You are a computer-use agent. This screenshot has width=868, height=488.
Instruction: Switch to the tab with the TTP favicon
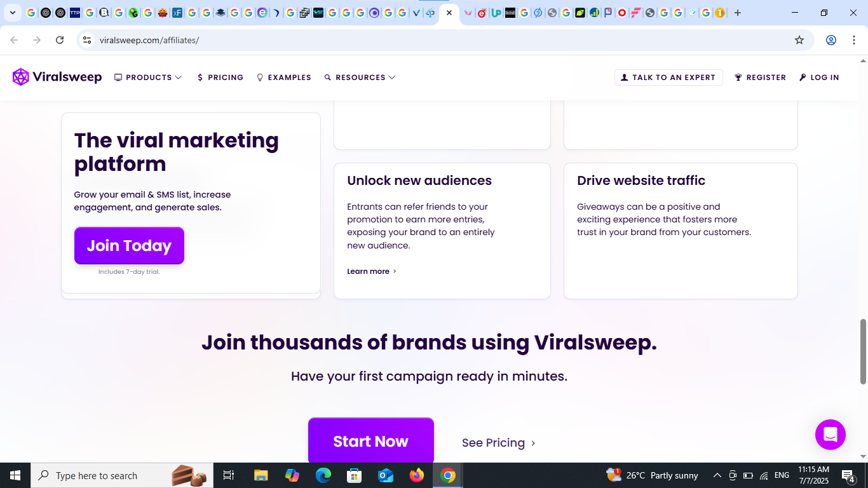tap(75, 13)
